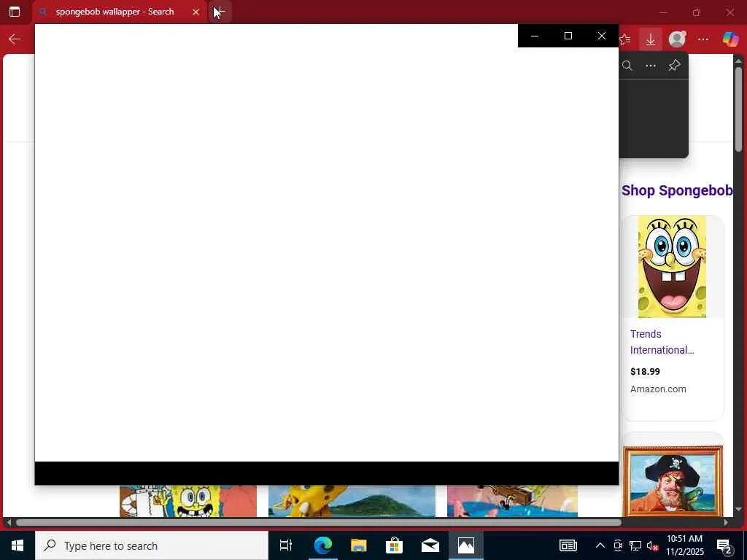
Task: Open the clock showing 10:51 AM
Action: click(684, 545)
